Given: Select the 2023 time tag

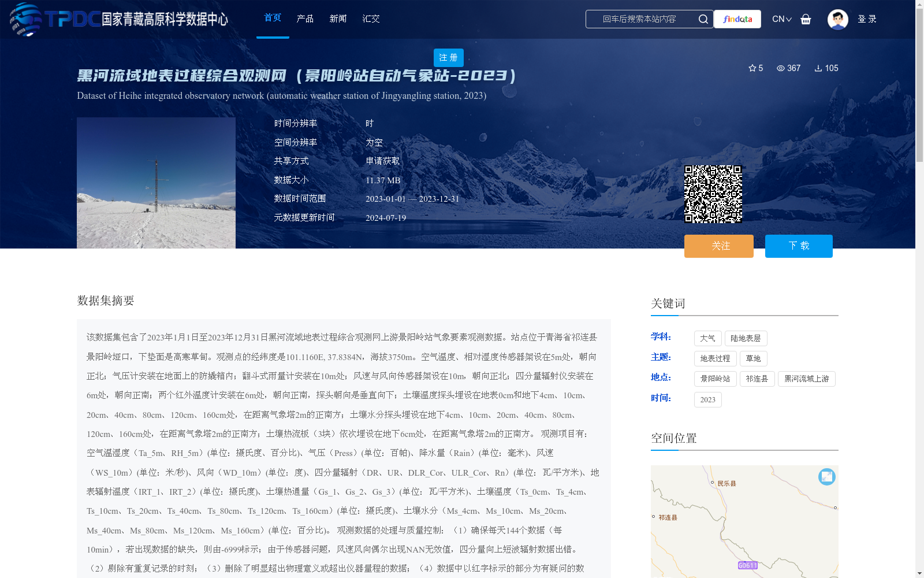Looking at the screenshot, I should (x=708, y=399).
